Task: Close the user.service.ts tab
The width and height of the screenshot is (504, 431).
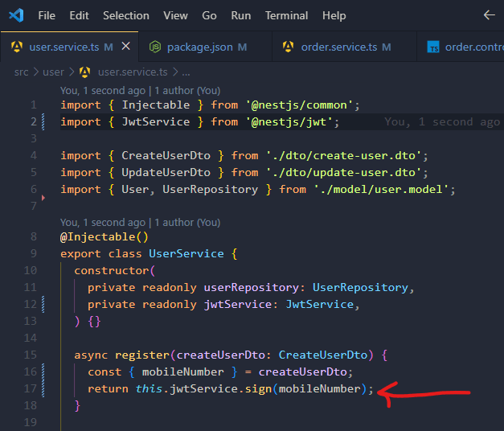Action: point(126,47)
